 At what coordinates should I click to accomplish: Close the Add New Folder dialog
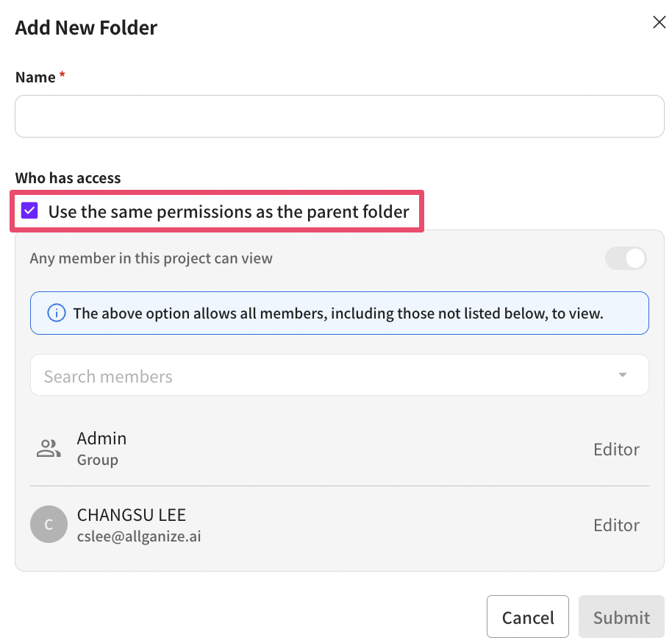[660, 23]
